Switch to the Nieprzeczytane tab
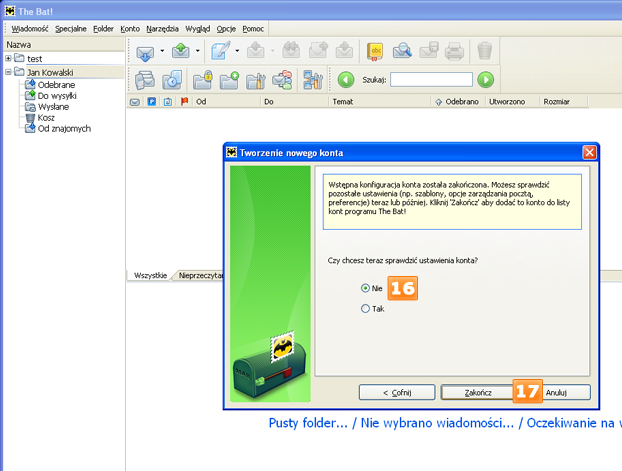This screenshot has height=471, width=622. [200, 275]
